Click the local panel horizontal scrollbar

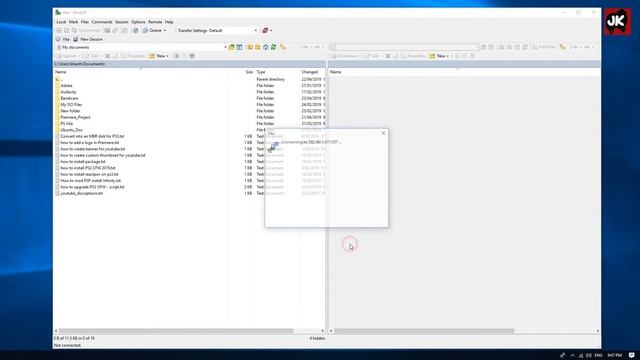click(x=176, y=331)
